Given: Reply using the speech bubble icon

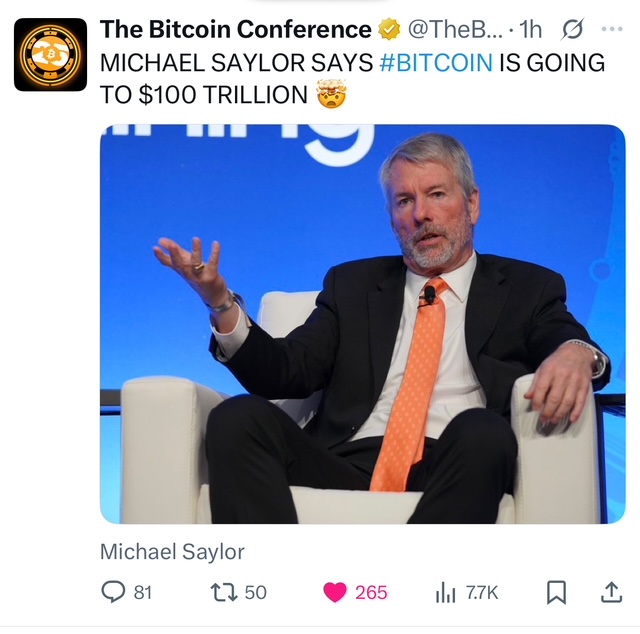Looking at the screenshot, I should (113, 592).
